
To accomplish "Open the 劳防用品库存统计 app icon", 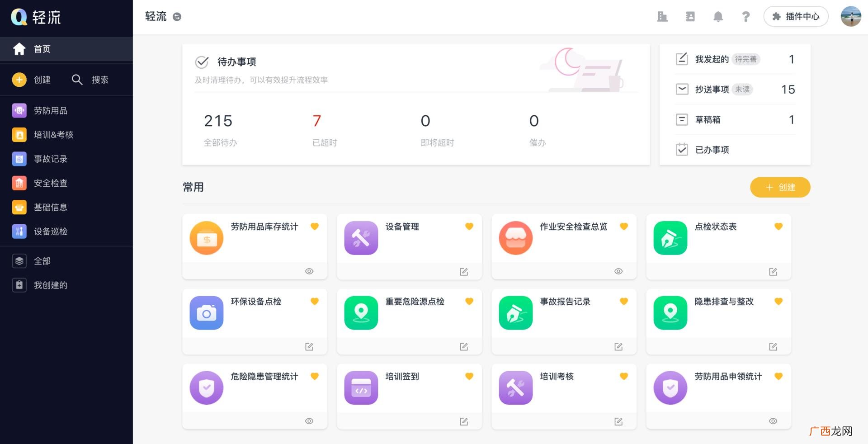I will [207, 238].
